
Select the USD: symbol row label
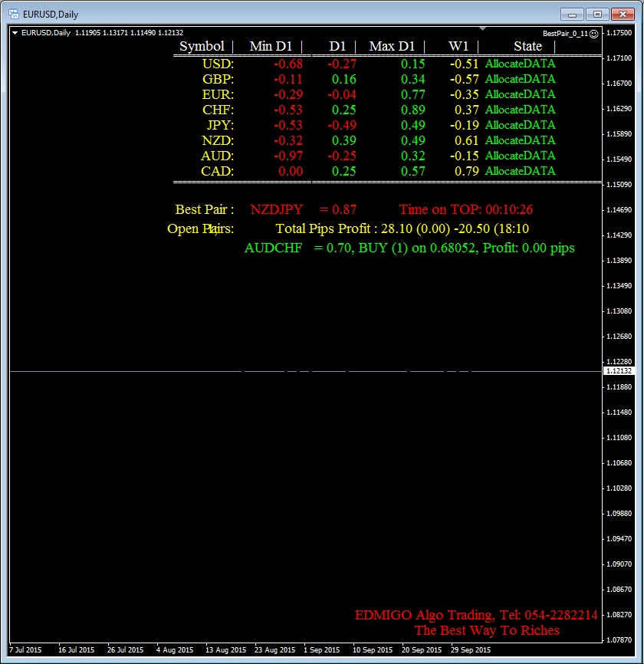pos(218,64)
